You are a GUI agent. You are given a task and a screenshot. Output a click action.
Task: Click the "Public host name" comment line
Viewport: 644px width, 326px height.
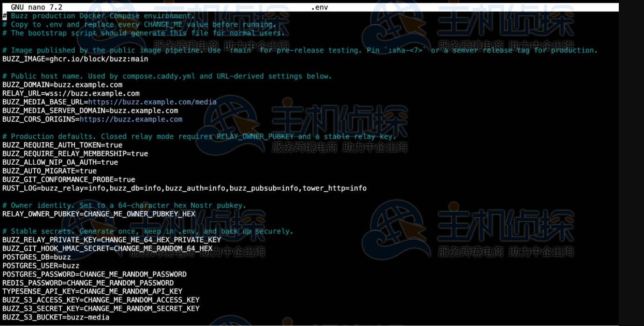point(167,76)
